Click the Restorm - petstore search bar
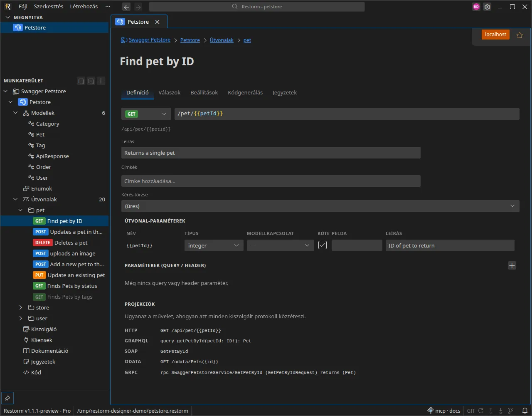The width and height of the screenshot is (532, 416). [257, 7]
